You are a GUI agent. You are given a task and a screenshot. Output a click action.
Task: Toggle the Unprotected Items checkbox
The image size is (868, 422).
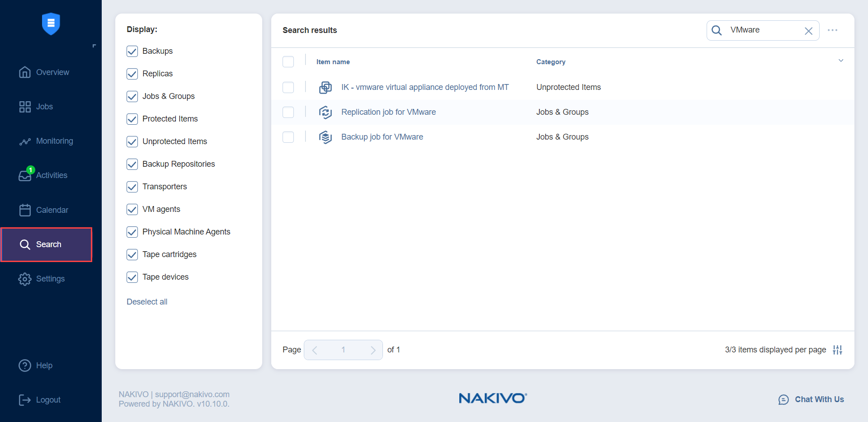(132, 141)
